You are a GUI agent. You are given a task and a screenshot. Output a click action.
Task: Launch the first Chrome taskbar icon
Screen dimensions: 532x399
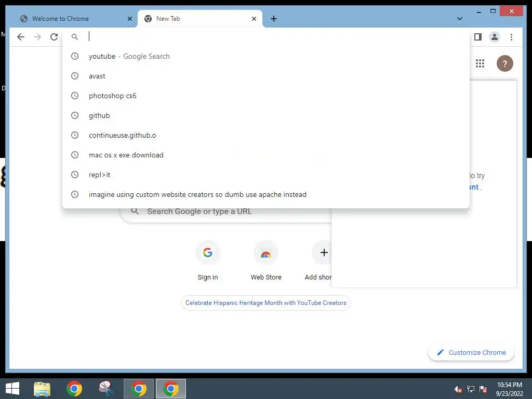[x=74, y=389]
